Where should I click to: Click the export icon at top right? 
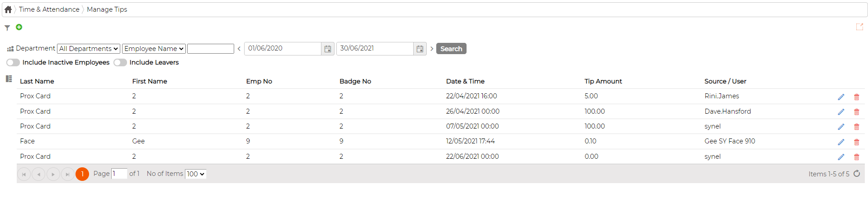coord(859,27)
